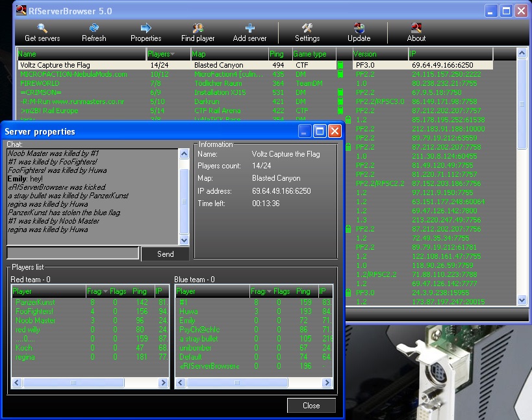Click the chat message input field
This screenshot has width=532, height=420.
point(73,254)
